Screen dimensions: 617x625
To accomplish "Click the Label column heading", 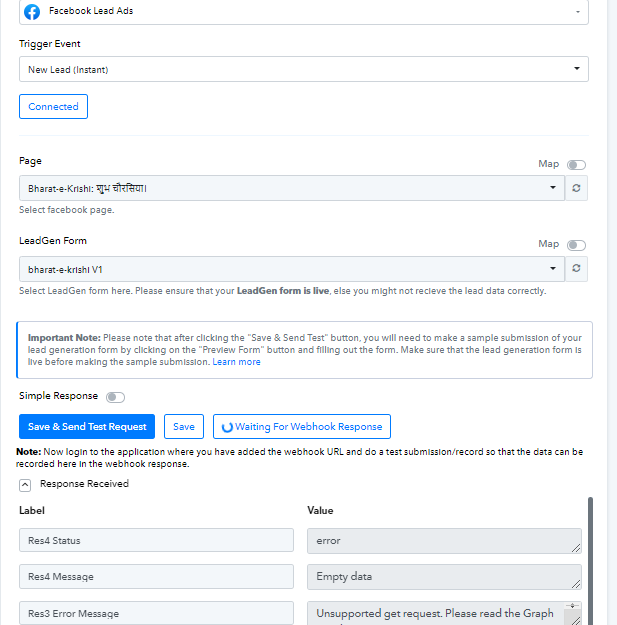I will [x=32, y=511].
